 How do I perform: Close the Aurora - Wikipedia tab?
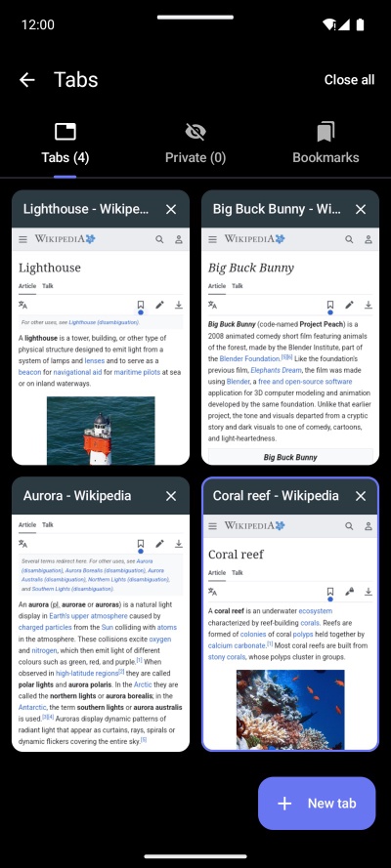pos(171,496)
